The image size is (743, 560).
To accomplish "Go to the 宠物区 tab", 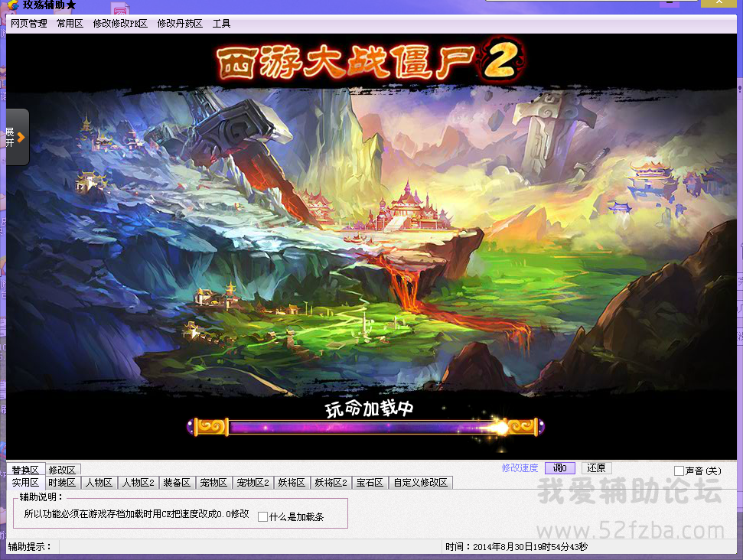I will tap(213, 482).
